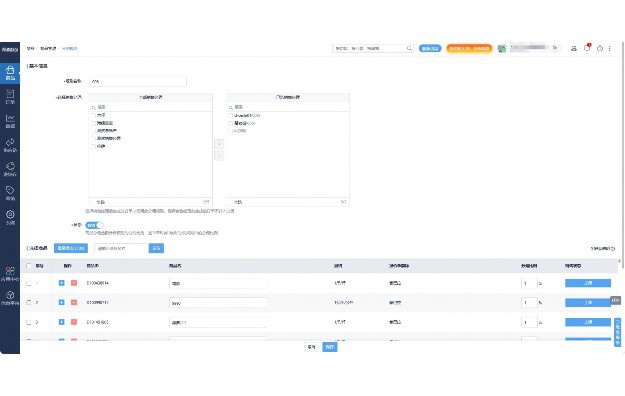Click the blue batch-add products button

(71, 248)
